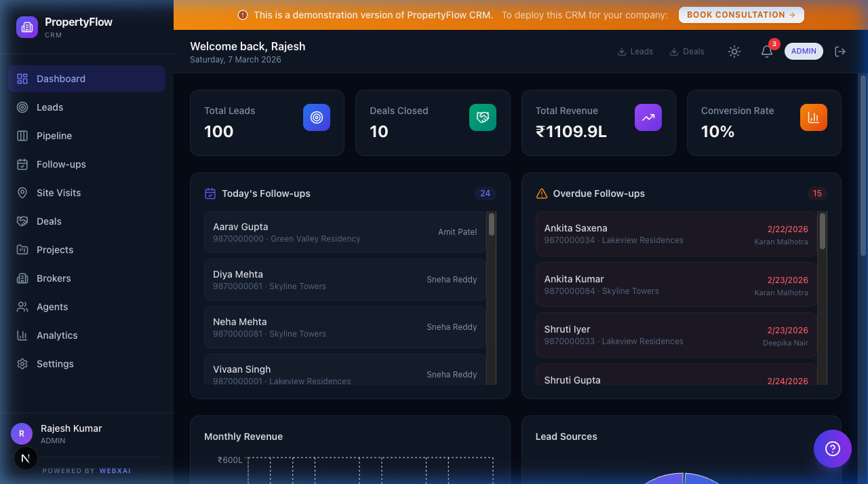
Task: Open Ankita Saxena's overdue follow-up entry
Action: [676, 234]
